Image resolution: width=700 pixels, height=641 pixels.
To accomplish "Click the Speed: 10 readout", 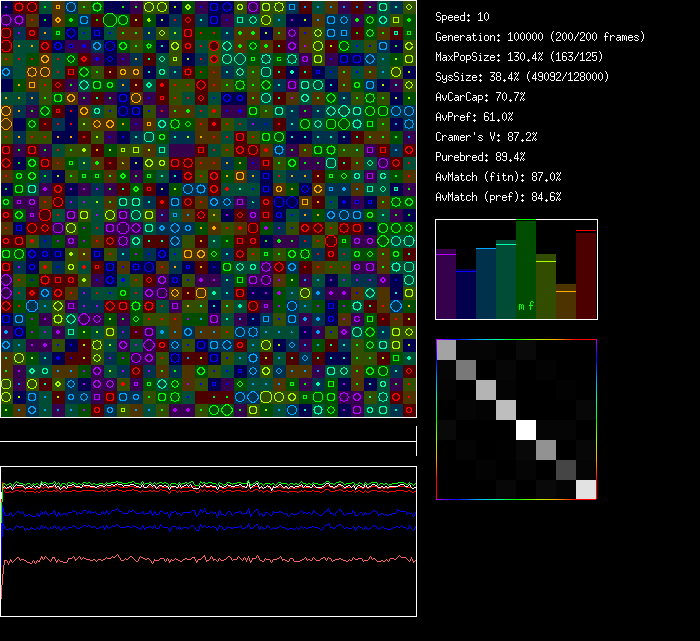I will (x=463, y=17).
